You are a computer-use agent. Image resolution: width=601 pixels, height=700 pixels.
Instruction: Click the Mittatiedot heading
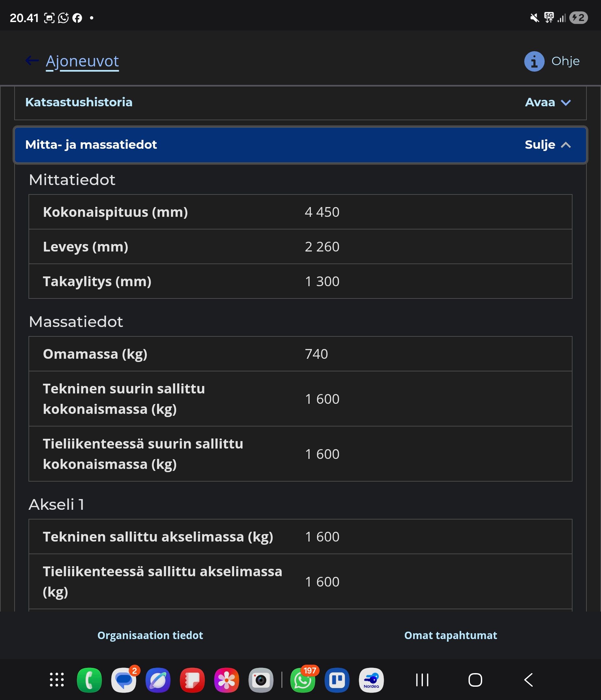pyautogui.click(x=72, y=180)
